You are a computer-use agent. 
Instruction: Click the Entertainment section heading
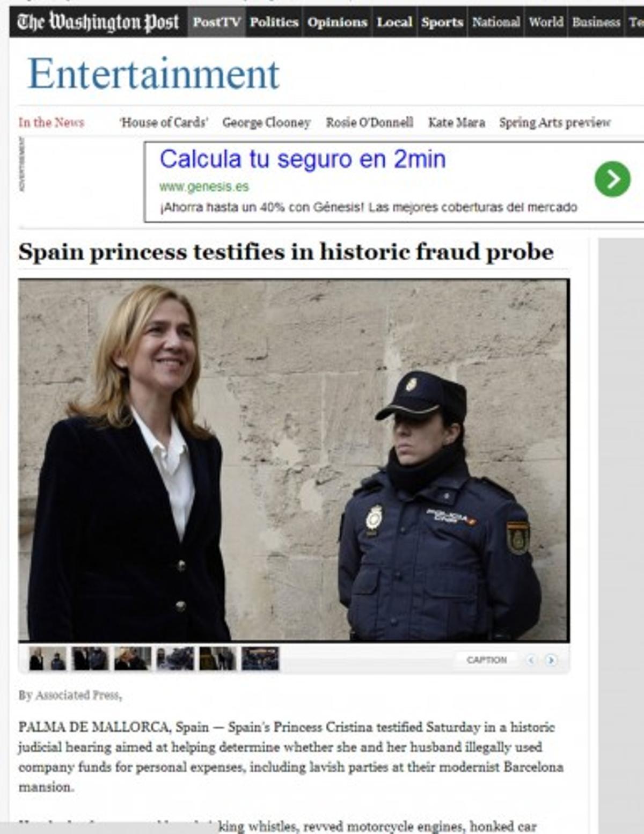[153, 74]
